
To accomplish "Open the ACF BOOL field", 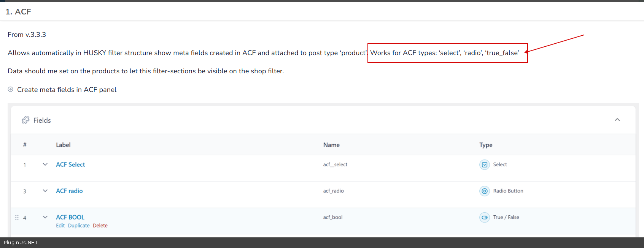I will [x=70, y=217].
